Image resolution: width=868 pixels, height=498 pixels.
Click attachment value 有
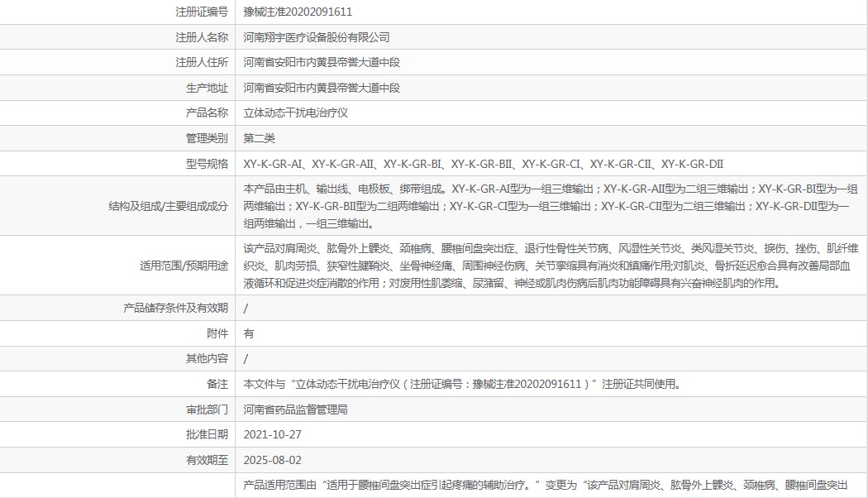[x=249, y=333]
